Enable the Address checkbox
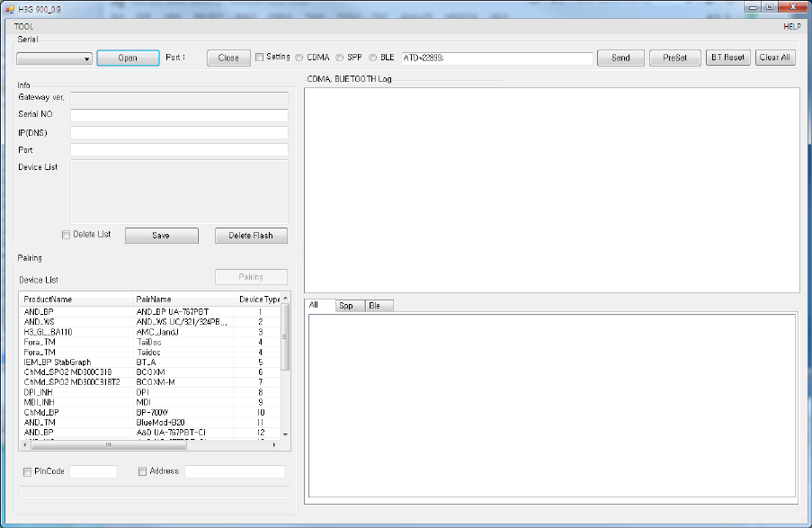 point(142,471)
